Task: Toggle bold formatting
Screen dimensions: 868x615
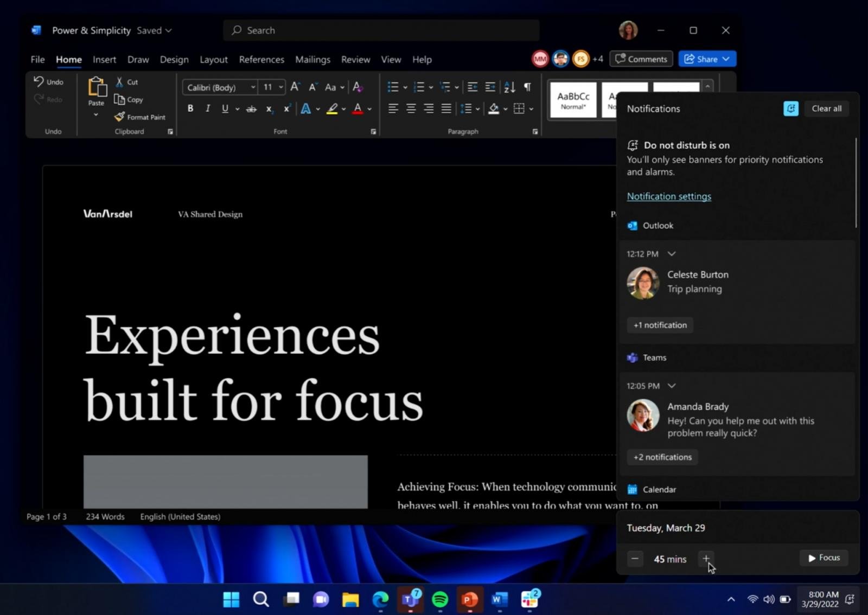Action: click(190, 109)
